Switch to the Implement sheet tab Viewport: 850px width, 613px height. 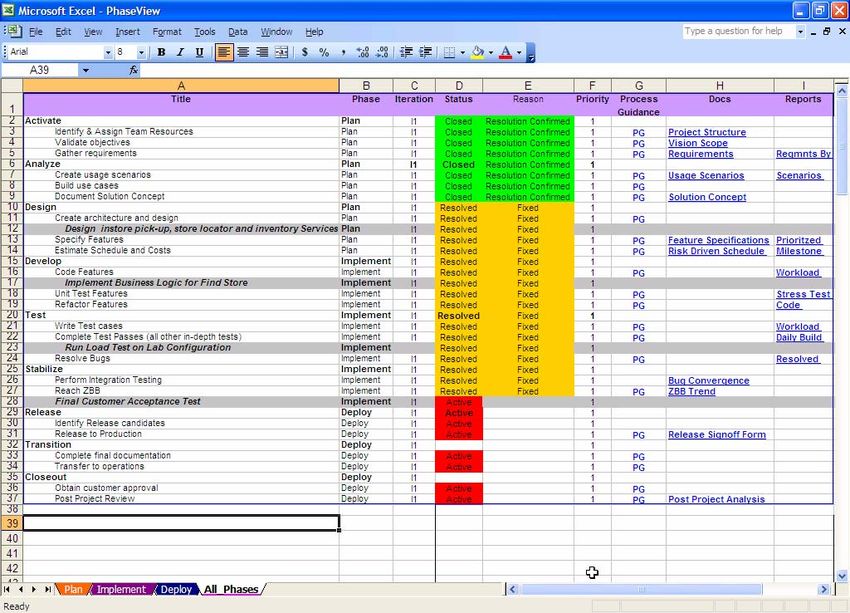[121, 590]
